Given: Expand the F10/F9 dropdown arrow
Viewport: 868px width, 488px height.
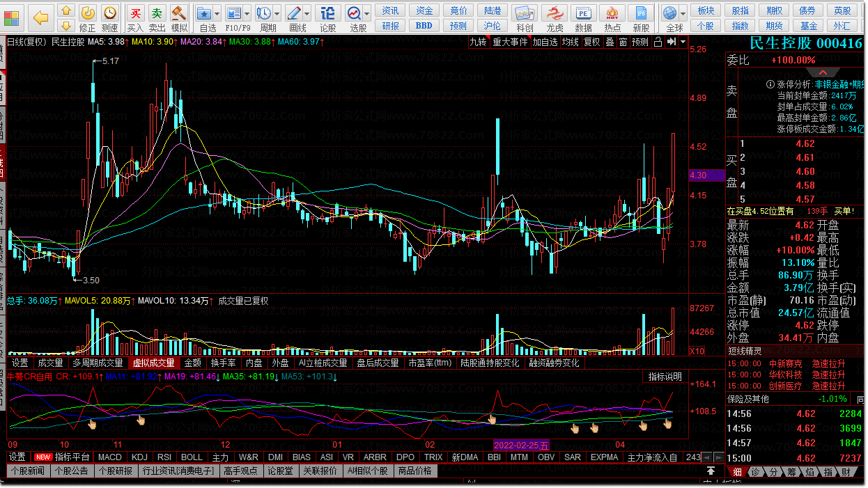Looking at the screenshot, I should tap(247, 13).
